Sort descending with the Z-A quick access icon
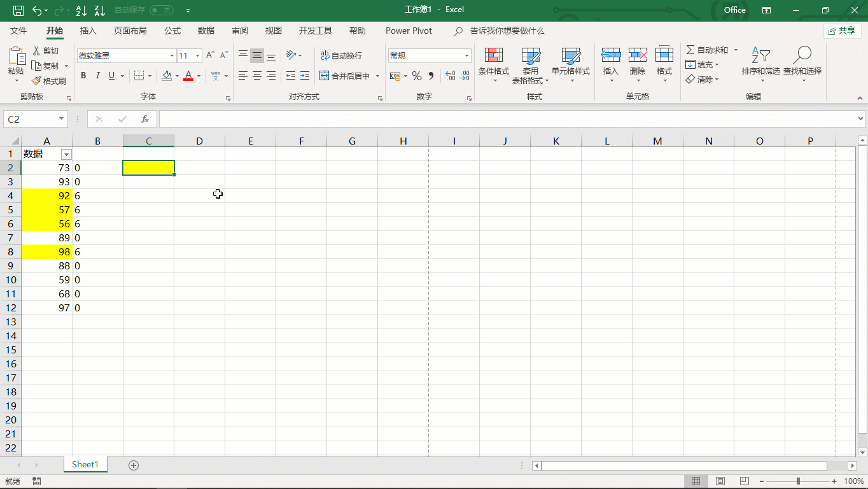 pyautogui.click(x=99, y=10)
